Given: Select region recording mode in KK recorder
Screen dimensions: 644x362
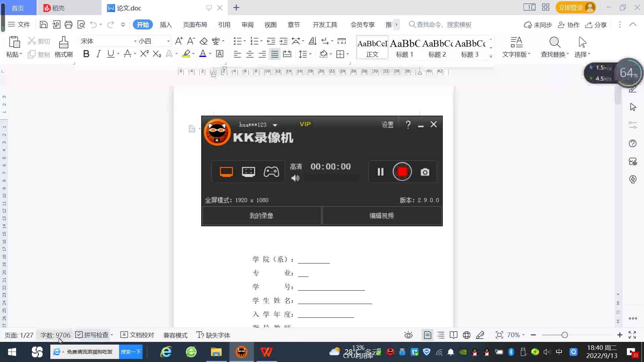Looking at the screenshot, I should [x=249, y=172].
